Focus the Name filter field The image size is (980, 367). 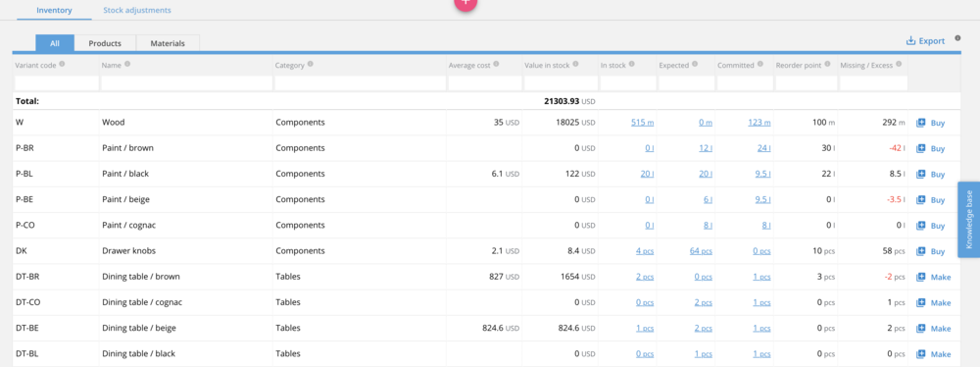coord(187,82)
